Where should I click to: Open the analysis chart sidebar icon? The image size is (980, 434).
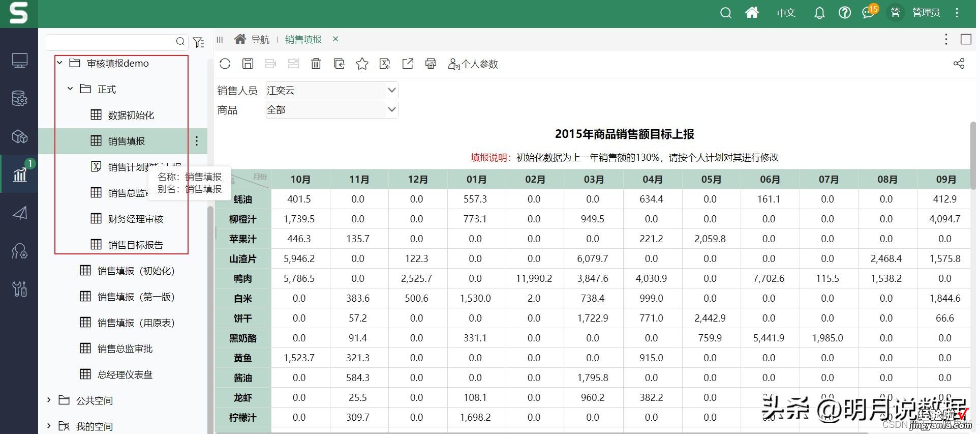[x=19, y=174]
